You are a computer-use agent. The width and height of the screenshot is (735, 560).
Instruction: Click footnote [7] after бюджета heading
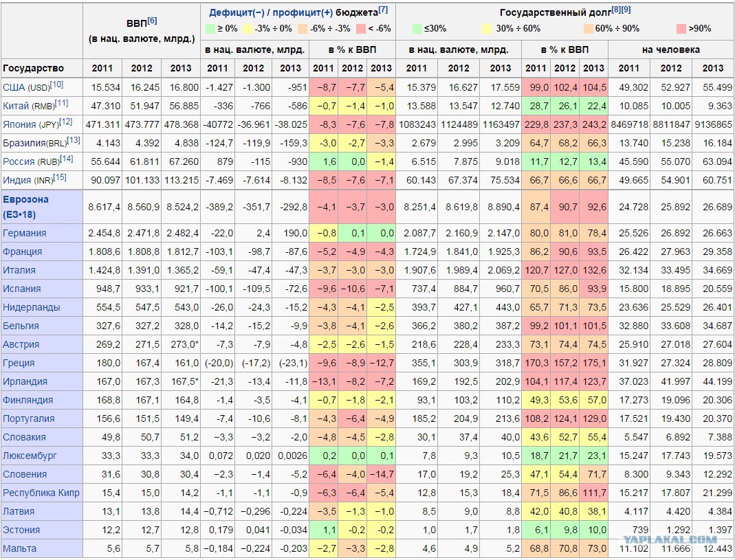[x=383, y=10]
